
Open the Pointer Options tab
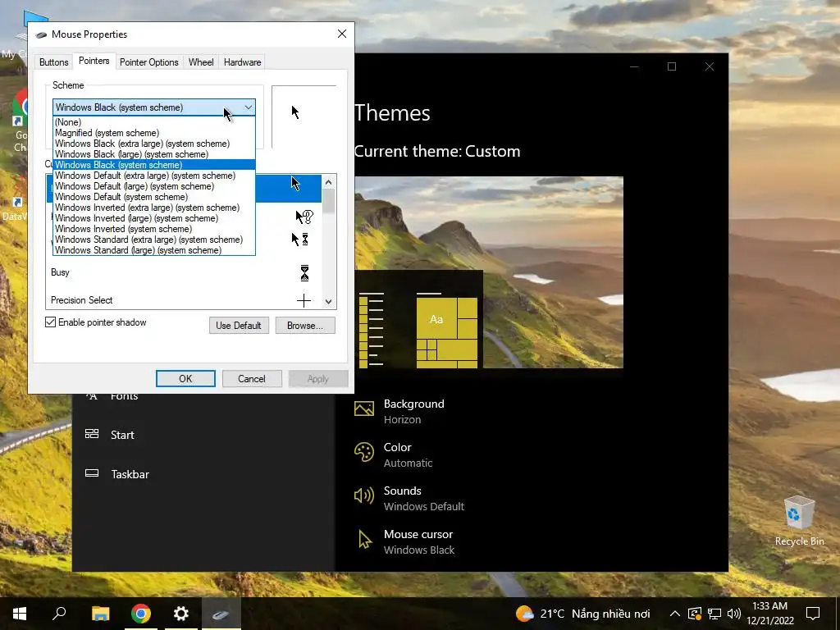[x=149, y=62]
